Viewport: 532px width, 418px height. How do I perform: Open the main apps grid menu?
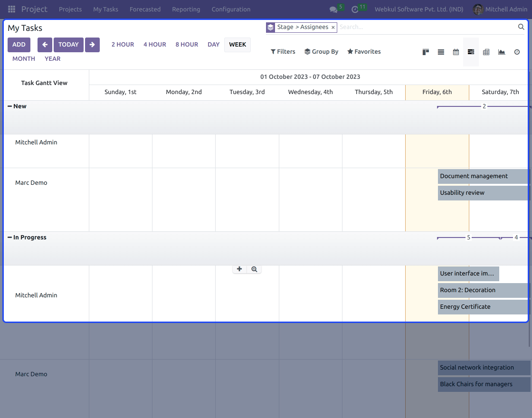click(x=11, y=9)
